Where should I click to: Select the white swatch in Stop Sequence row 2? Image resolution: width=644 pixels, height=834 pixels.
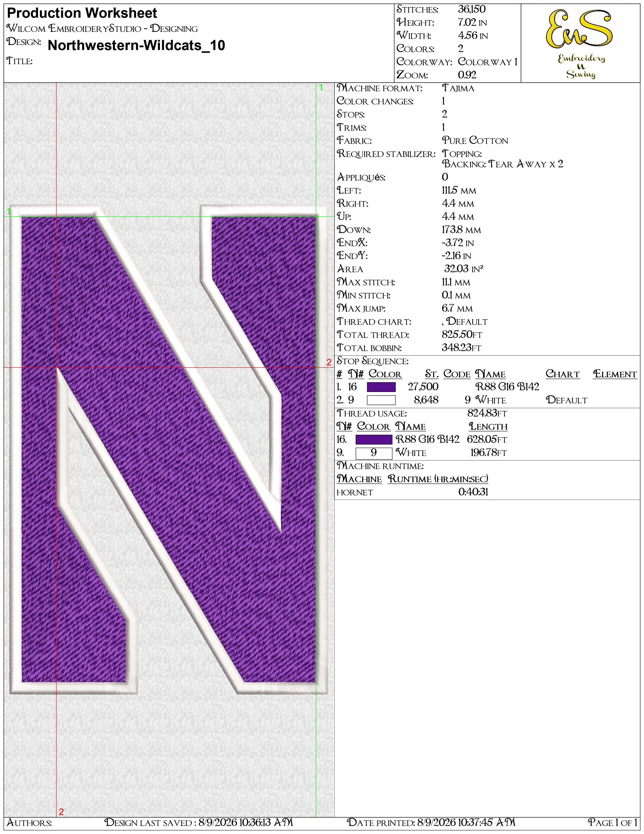click(x=381, y=400)
